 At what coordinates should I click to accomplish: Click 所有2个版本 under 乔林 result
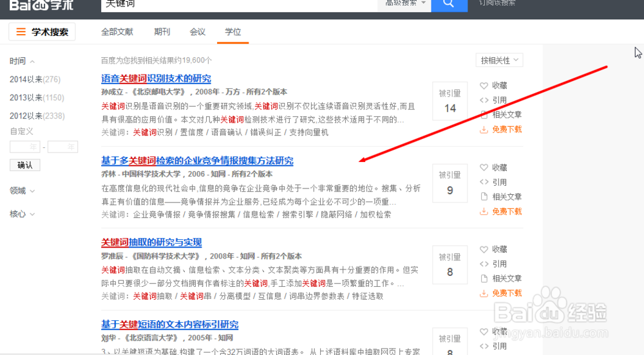tap(252, 174)
